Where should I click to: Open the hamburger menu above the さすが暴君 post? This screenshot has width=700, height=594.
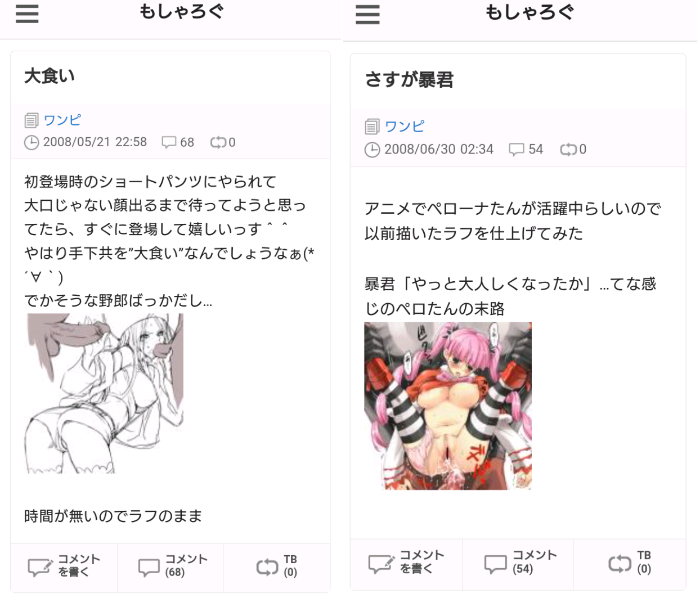pos(367,15)
